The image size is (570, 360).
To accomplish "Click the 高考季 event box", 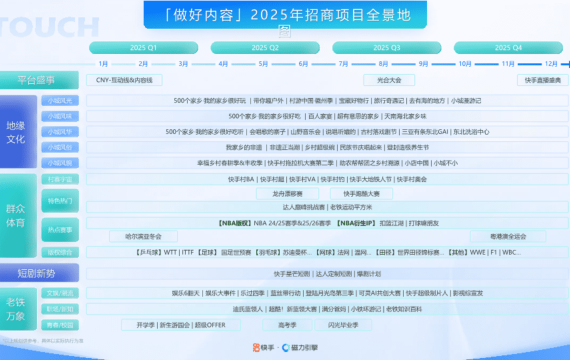I will tap(287, 325).
